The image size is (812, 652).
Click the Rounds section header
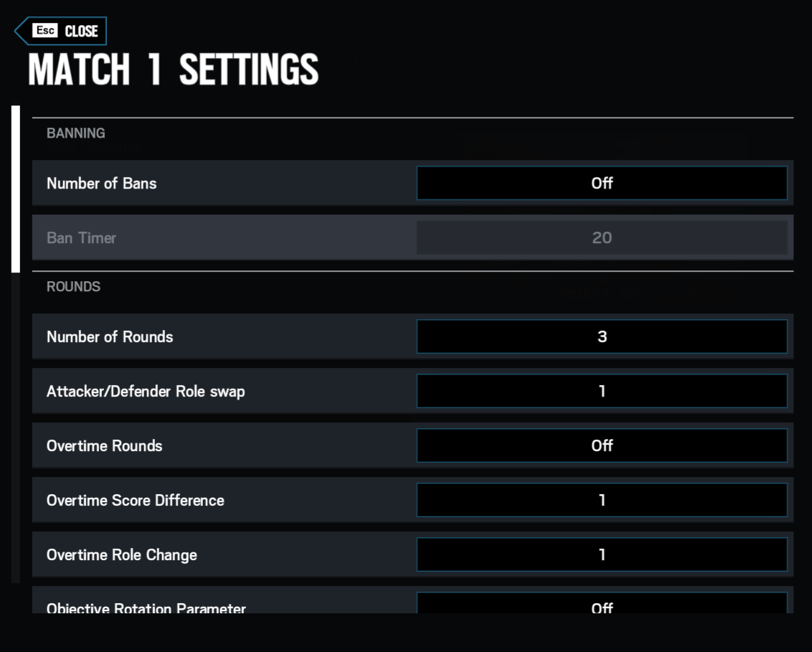pos(74,287)
